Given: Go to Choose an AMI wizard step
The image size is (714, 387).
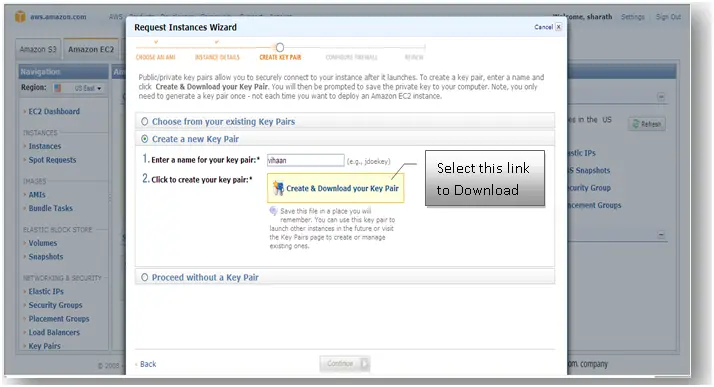Looking at the screenshot, I should tap(156, 57).
